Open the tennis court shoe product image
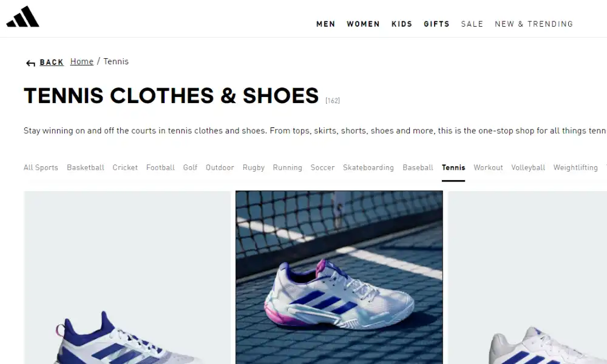This screenshot has height=364, width=607. [339, 277]
